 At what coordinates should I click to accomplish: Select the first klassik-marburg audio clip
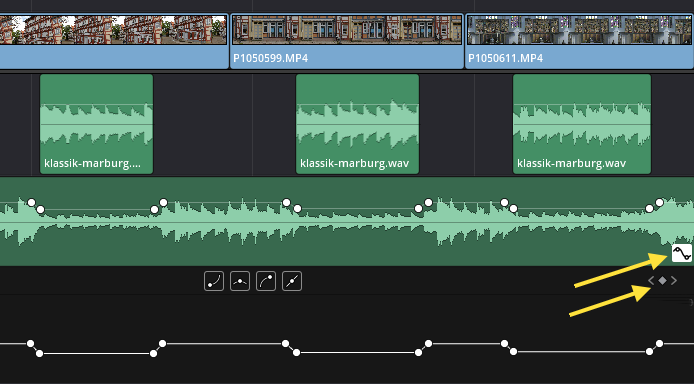[x=96, y=124]
